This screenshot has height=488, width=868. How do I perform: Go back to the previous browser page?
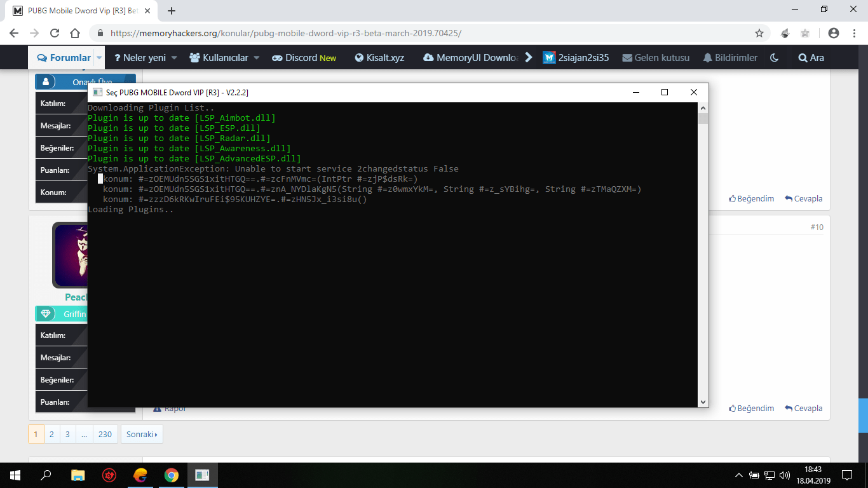14,33
